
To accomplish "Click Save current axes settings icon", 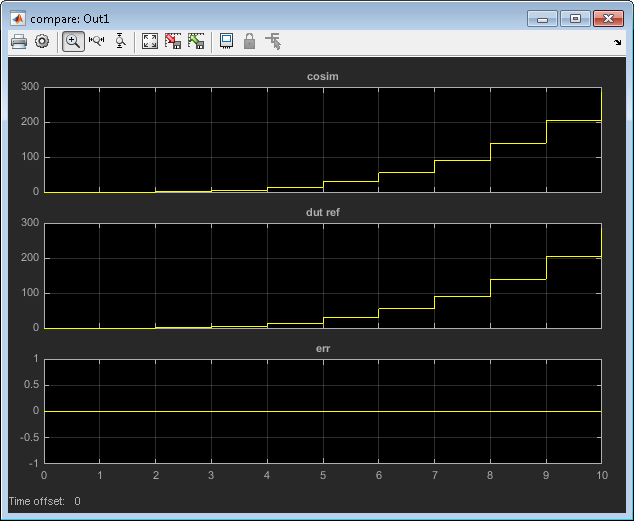I will tap(173, 41).
